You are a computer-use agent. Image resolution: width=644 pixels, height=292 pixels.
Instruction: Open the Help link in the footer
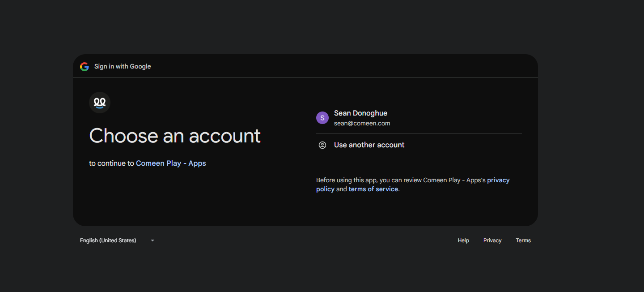coord(463,240)
